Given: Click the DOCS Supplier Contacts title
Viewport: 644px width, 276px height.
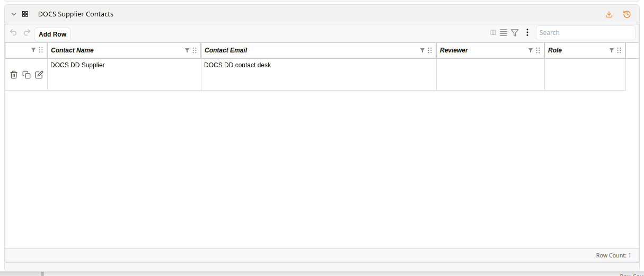Looking at the screenshot, I should tap(76, 14).
